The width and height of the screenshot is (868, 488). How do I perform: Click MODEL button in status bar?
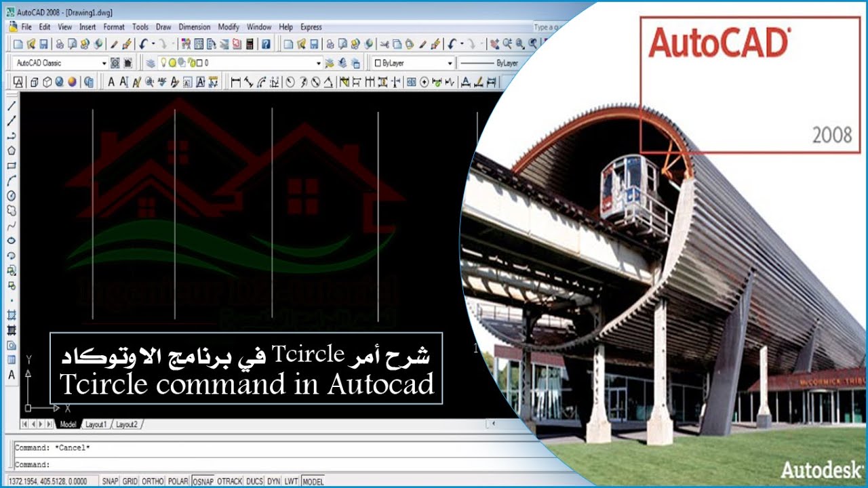[x=313, y=481]
